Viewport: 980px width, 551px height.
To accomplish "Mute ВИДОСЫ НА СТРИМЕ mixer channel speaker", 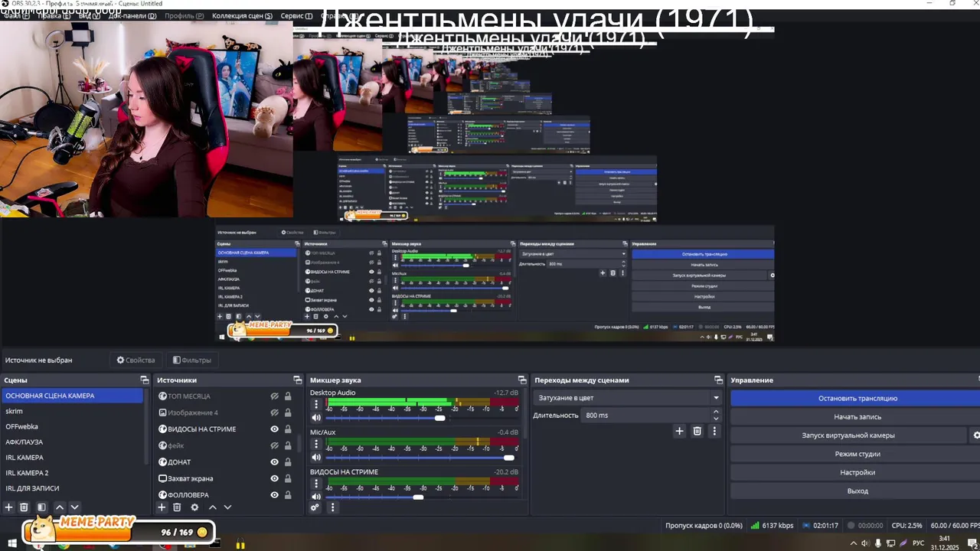I will click(x=316, y=497).
